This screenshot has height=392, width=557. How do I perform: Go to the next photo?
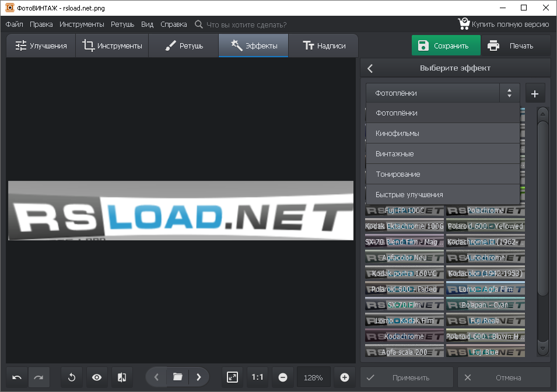pyautogui.click(x=199, y=377)
